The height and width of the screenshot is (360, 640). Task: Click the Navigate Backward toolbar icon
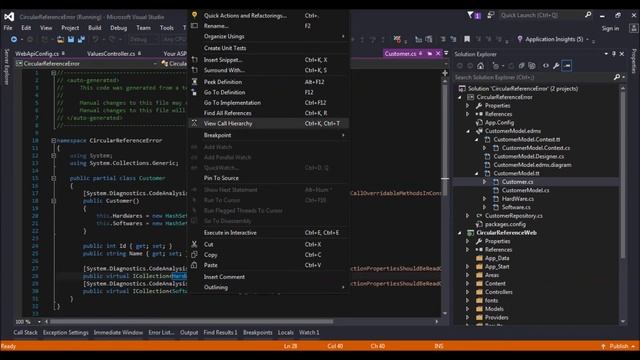pyautogui.click(x=14, y=39)
